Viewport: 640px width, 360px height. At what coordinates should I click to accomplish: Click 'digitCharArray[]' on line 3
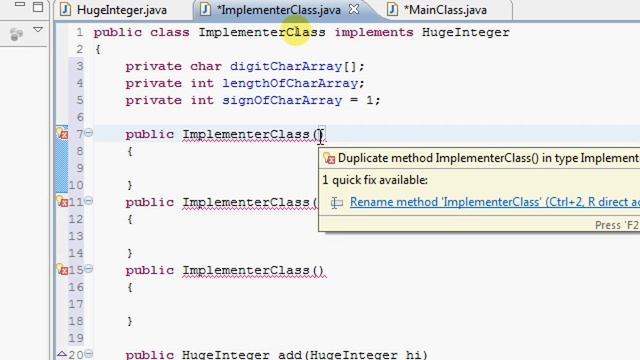[x=293, y=66]
